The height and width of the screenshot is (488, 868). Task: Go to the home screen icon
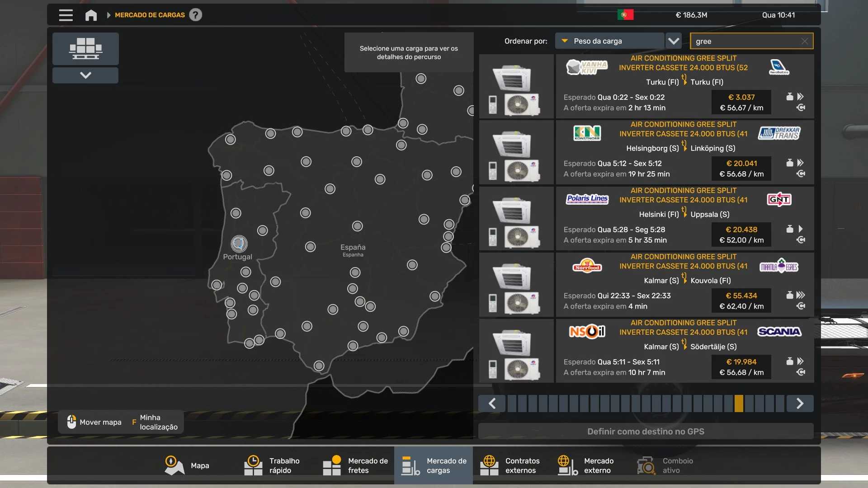tap(91, 15)
